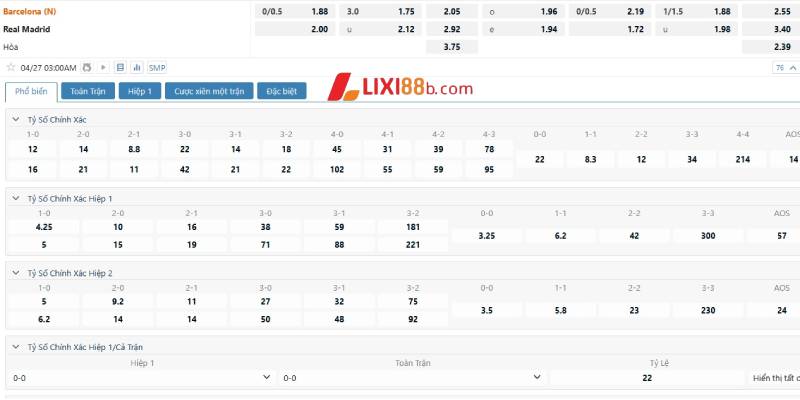800x400 pixels.
Task: Open the statistics bar chart icon
Action: click(137, 68)
